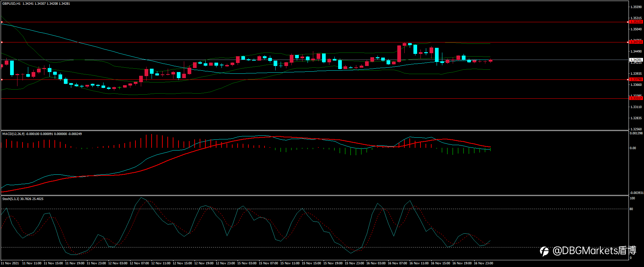Select the left handle of the 1.33790 line
The image size is (644, 267).
pos(2,80)
